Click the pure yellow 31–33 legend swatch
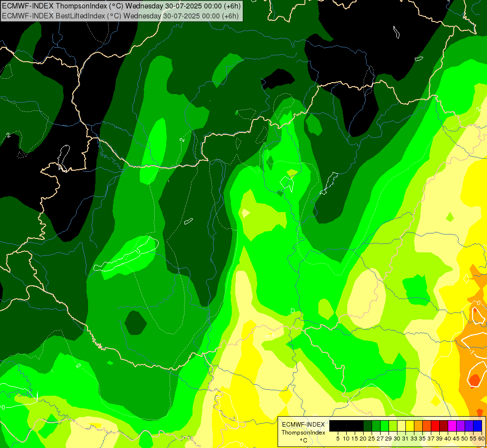 pos(410,426)
